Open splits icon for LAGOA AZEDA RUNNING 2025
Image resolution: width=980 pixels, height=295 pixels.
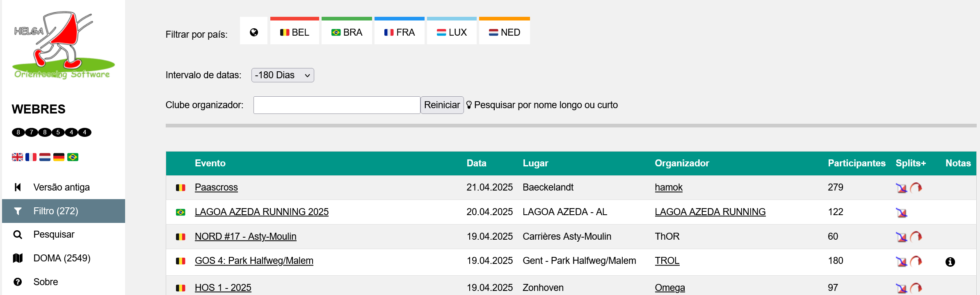[901, 213]
